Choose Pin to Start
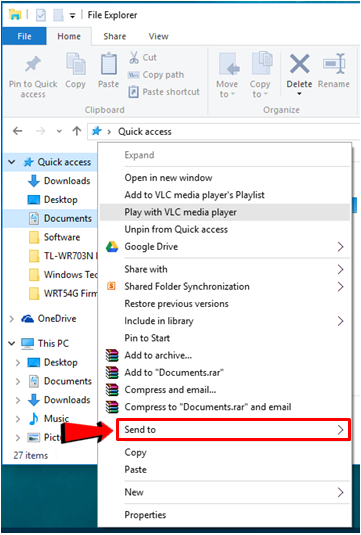The width and height of the screenshot is (361, 535). [225, 338]
